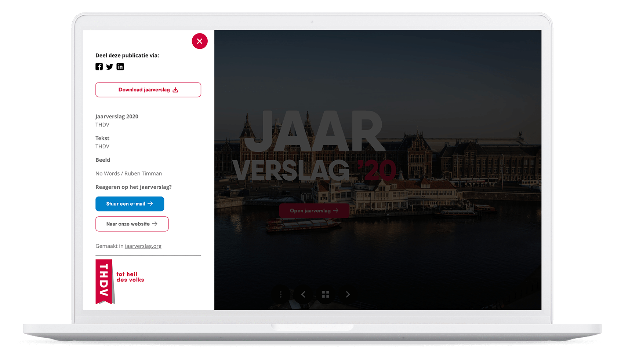
Task: Click the tot heil des volks tagline
Action: [x=130, y=277]
